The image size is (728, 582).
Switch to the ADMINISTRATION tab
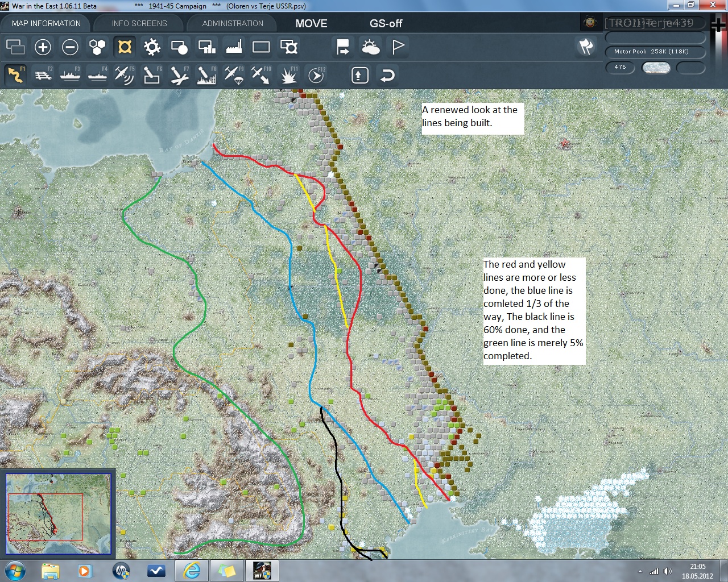click(x=233, y=23)
